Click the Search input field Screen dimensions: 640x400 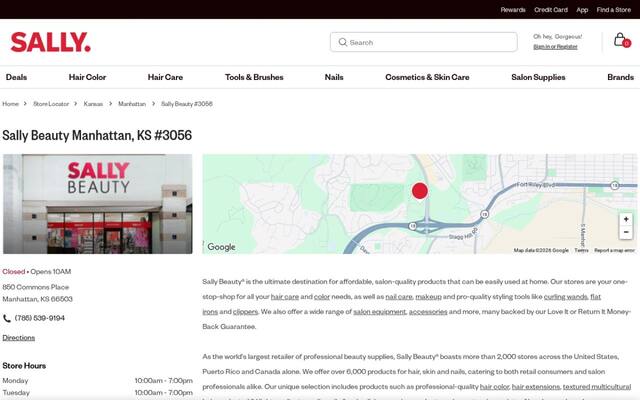tap(424, 42)
